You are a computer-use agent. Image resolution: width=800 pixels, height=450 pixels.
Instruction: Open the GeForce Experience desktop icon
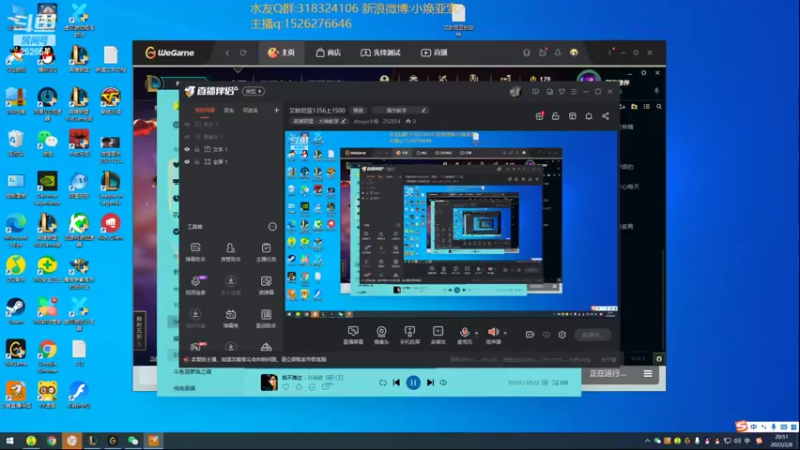[x=47, y=188]
